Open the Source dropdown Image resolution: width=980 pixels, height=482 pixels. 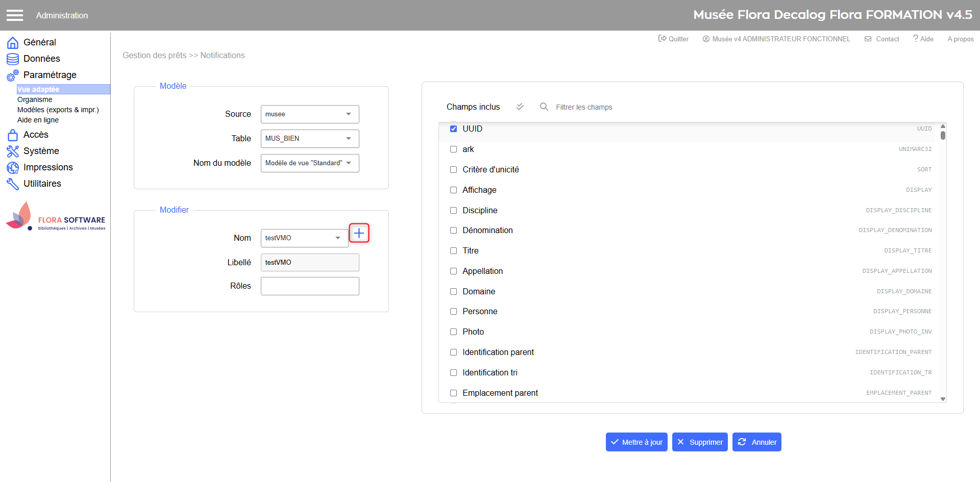click(310, 114)
